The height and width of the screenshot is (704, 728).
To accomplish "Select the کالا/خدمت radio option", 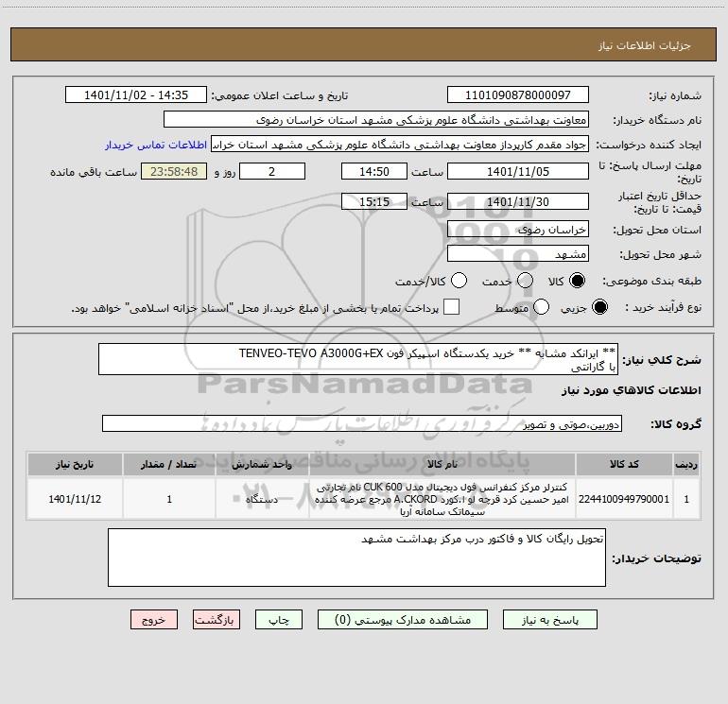I will coord(459,281).
